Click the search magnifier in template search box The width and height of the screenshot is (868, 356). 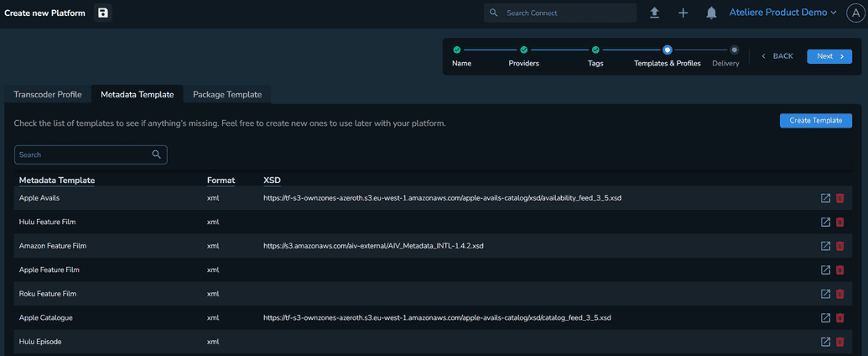pyautogui.click(x=157, y=154)
